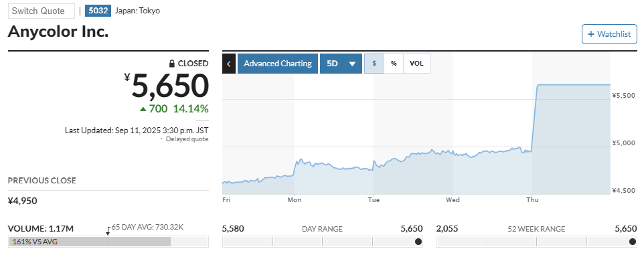Screen dimensions: 644x253
Task: Click the 52 week range dot marker
Action: [633, 242]
